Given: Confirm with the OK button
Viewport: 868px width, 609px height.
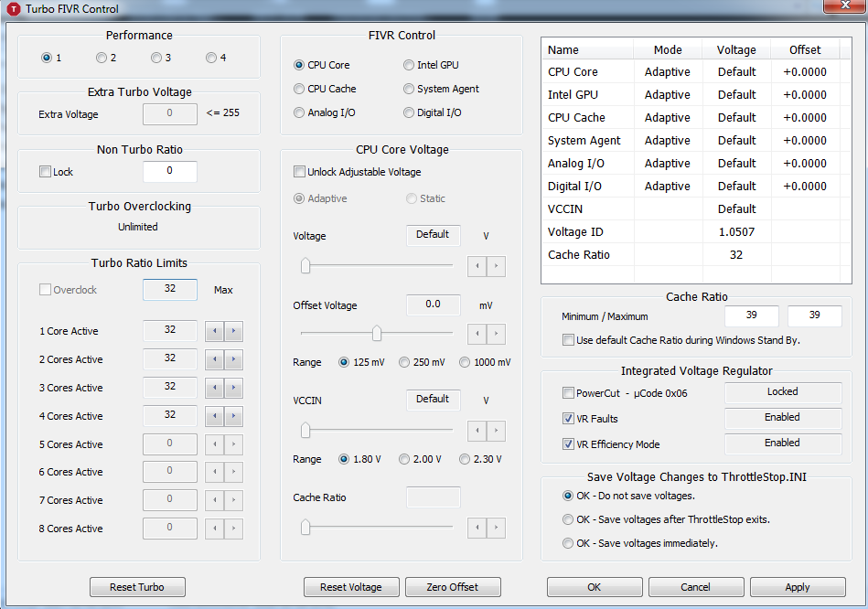Looking at the screenshot, I should click(595, 587).
